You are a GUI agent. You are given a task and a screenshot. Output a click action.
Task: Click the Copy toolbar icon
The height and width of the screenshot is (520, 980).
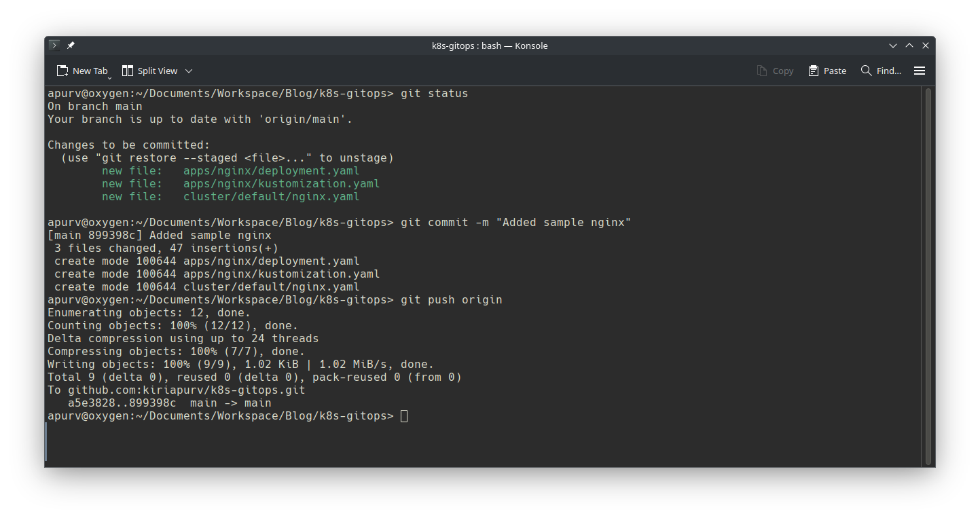point(775,71)
